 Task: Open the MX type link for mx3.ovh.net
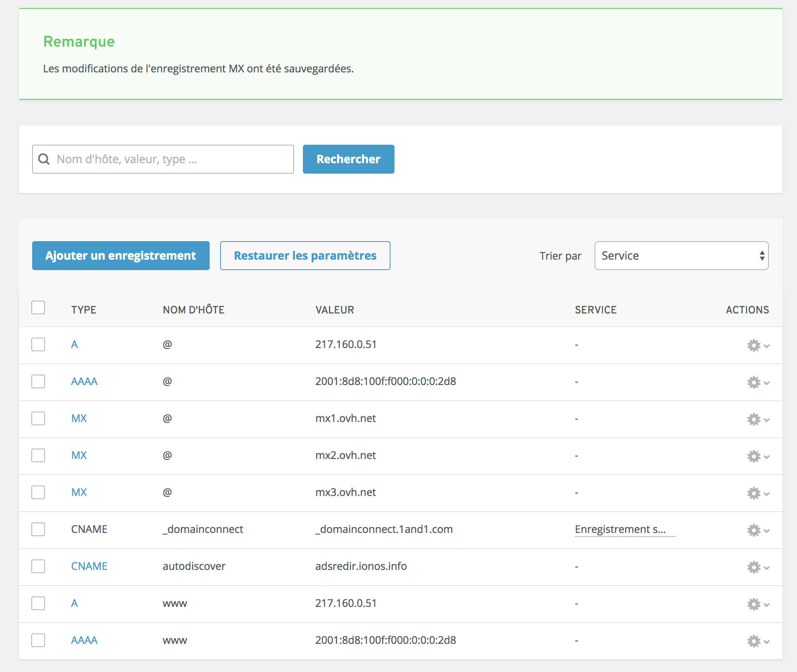point(79,492)
